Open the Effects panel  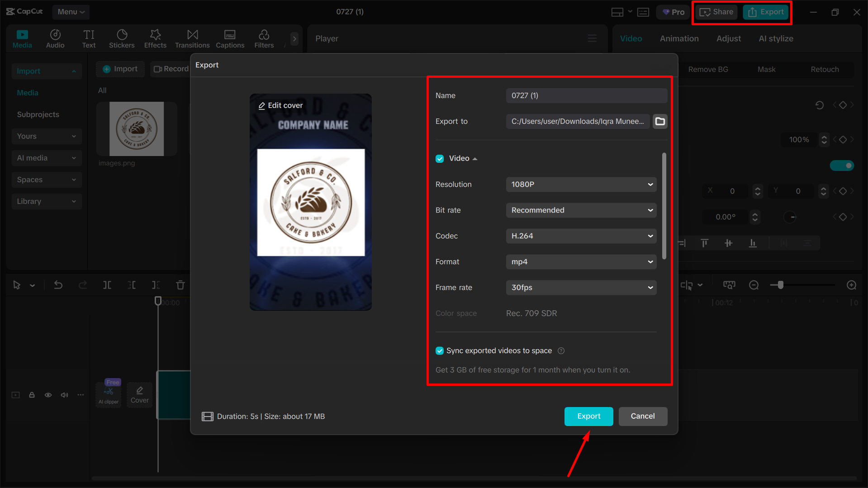coord(155,38)
